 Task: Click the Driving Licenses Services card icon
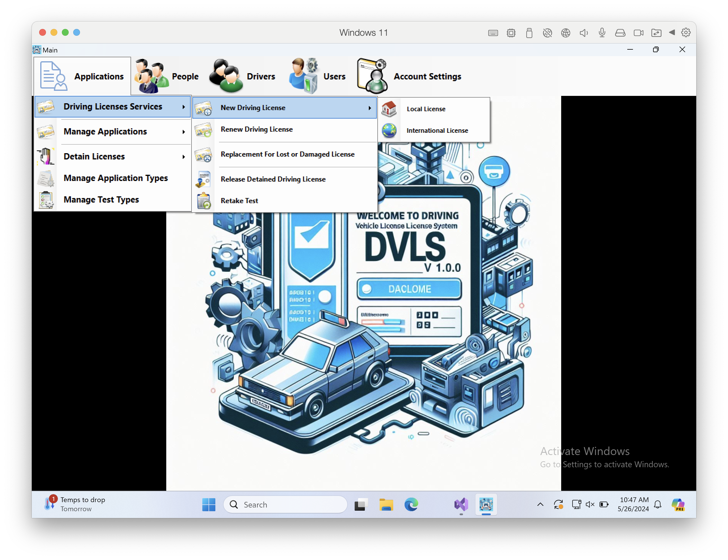tap(46, 107)
